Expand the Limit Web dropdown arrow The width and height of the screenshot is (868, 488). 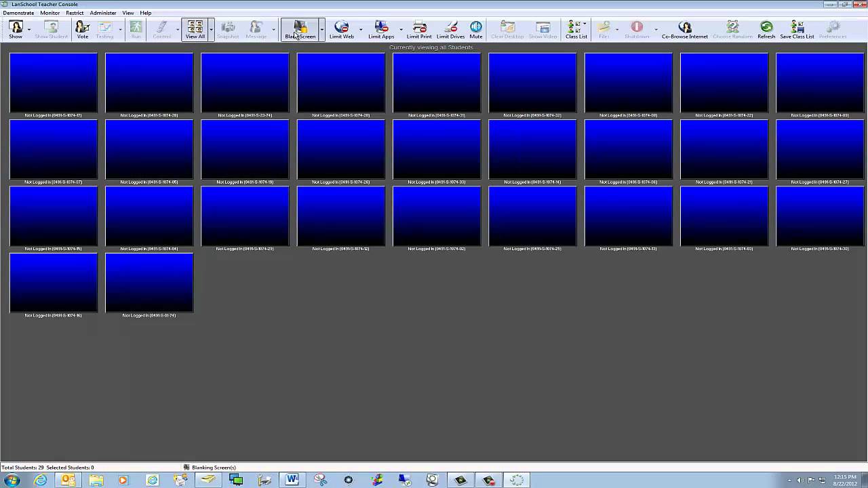tap(360, 29)
